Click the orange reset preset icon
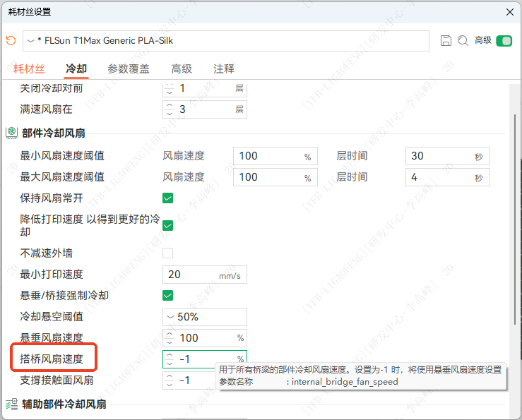The height and width of the screenshot is (420, 522). [11, 41]
